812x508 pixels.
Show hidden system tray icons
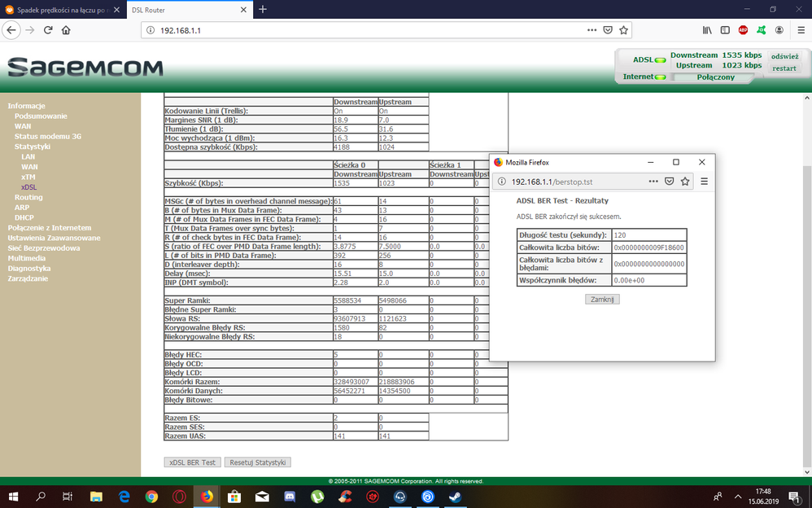coord(737,496)
